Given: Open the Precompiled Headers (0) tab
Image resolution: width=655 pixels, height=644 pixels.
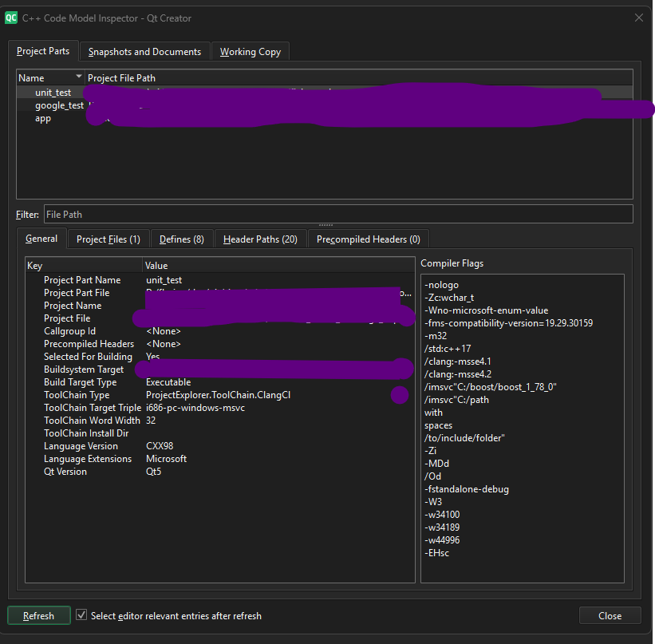Looking at the screenshot, I should 368,239.
